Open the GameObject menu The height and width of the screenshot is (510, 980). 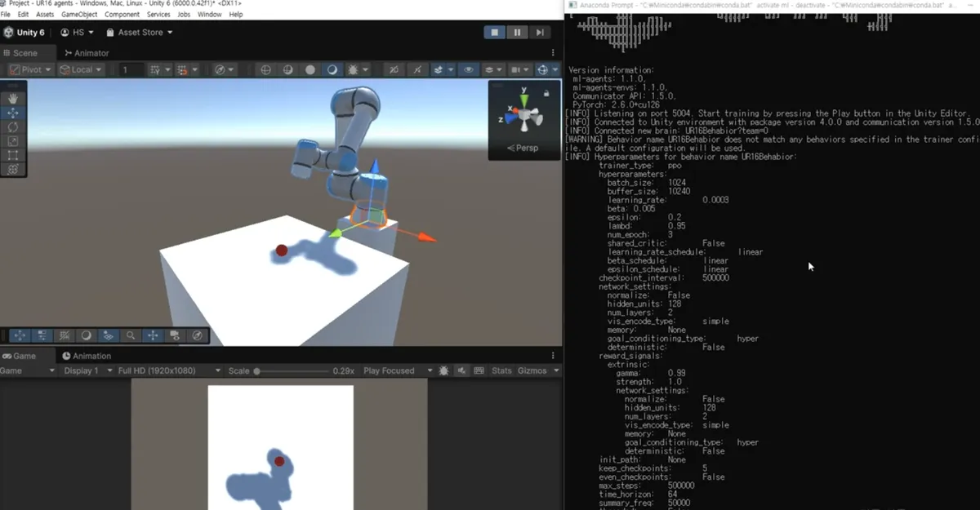pos(79,15)
